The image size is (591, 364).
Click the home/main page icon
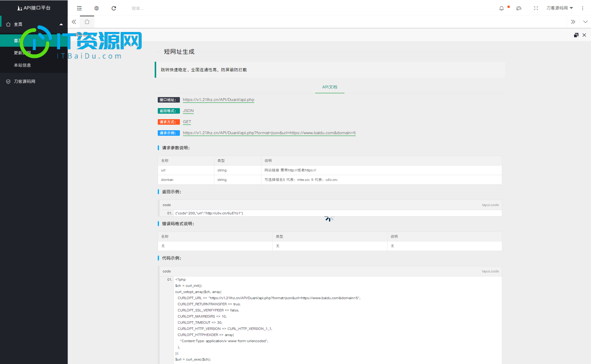(86, 22)
